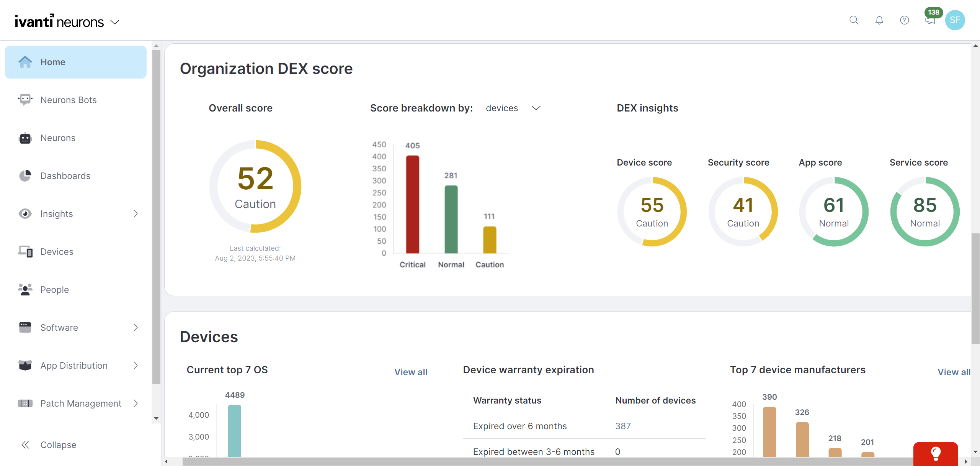Click View all for Current top 7 OS
Screen dimensions: 980x466
click(x=411, y=372)
